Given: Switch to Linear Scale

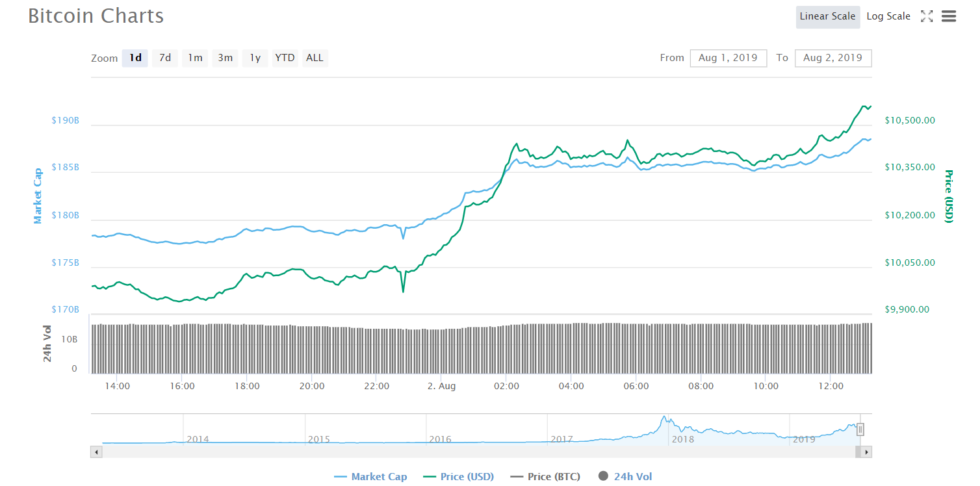Looking at the screenshot, I should 828,16.
